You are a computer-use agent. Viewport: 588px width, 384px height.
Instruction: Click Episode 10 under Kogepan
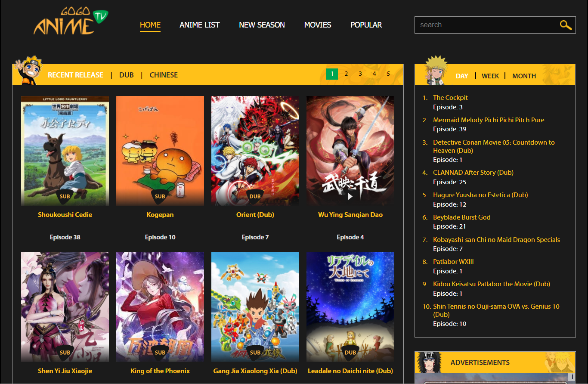point(160,237)
